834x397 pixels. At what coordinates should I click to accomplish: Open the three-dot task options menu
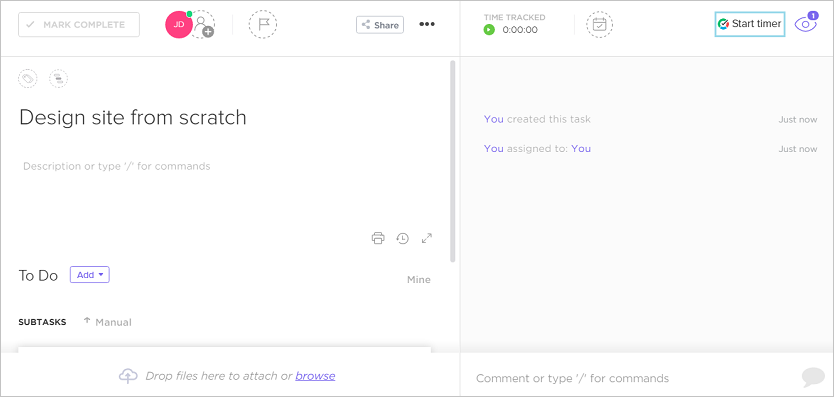click(x=427, y=24)
